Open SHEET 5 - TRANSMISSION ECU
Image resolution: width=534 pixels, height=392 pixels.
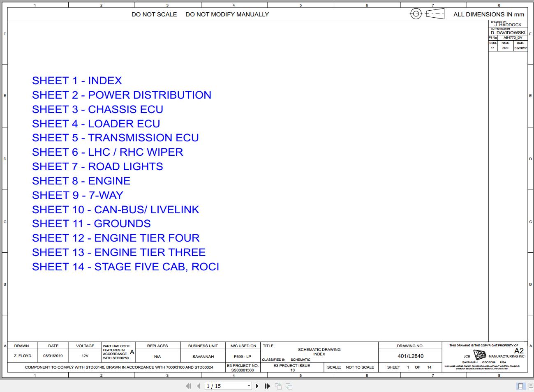click(116, 138)
